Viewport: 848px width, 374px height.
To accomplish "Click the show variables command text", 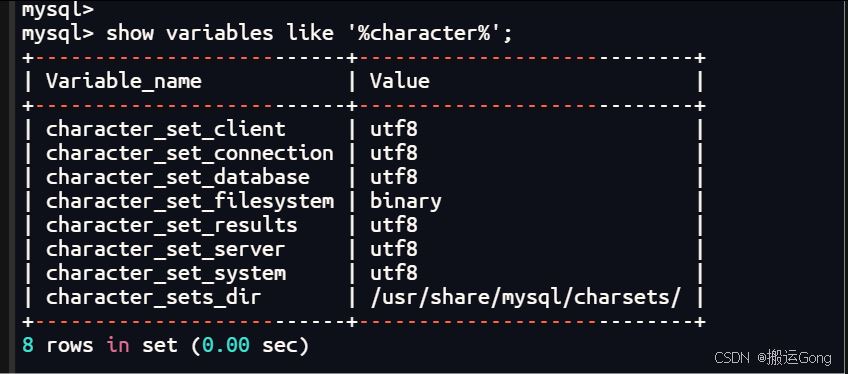I will 309,34.
